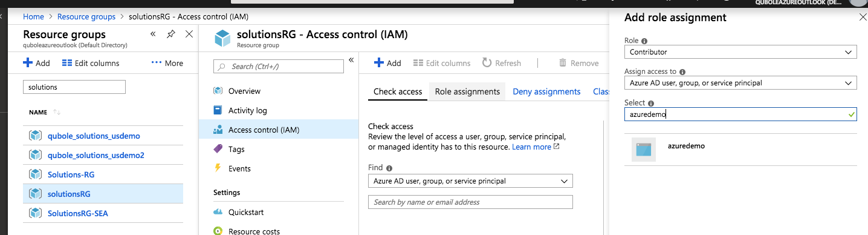Open Overview menu item

click(244, 91)
